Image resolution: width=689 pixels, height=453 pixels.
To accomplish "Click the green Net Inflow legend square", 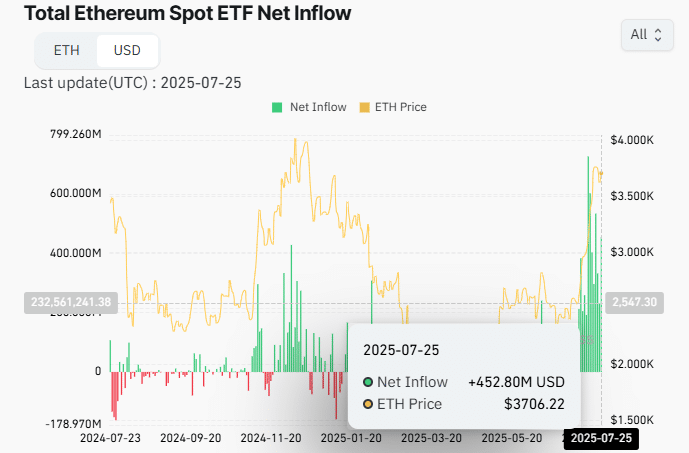I will [x=277, y=107].
